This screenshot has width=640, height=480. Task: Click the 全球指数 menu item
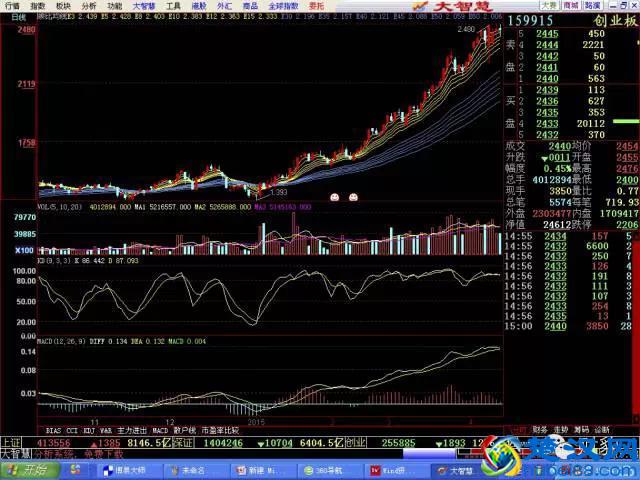283,5
